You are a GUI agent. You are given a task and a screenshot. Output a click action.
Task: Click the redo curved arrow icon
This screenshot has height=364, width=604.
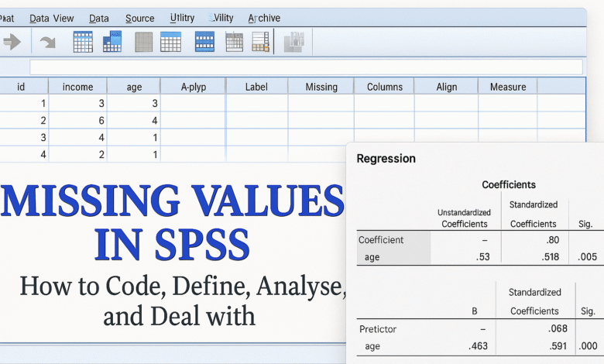click(x=48, y=42)
